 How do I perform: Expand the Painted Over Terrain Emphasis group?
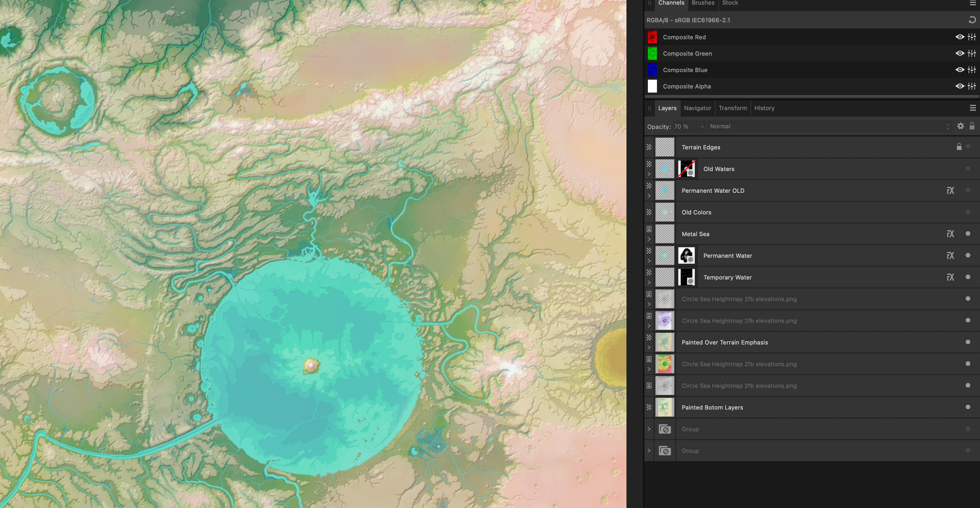(x=649, y=347)
